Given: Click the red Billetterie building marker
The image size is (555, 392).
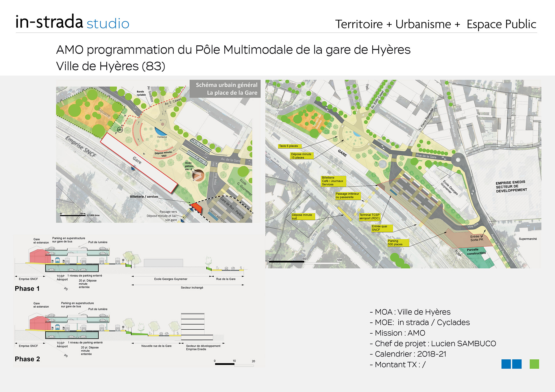Looking at the screenshot, I should point(197,207).
